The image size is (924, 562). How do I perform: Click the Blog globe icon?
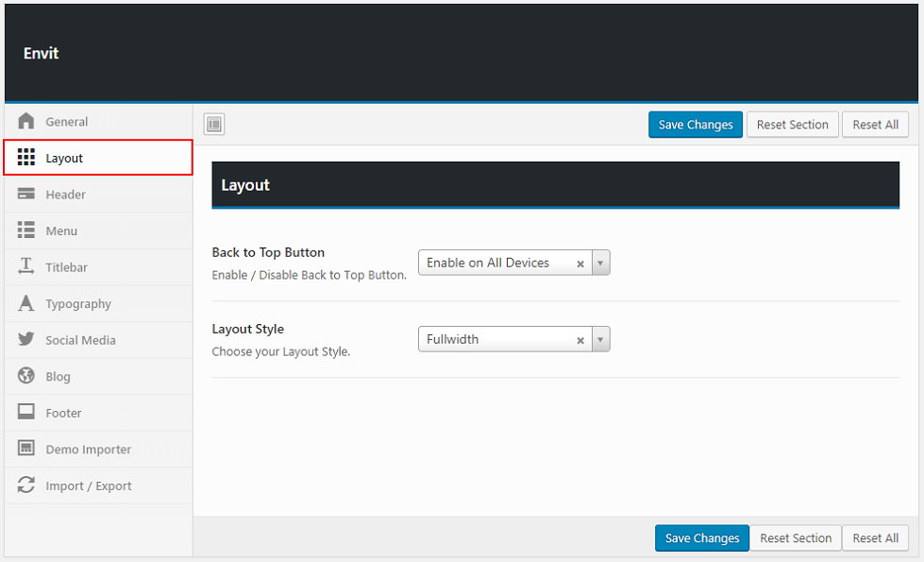(x=26, y=377)
